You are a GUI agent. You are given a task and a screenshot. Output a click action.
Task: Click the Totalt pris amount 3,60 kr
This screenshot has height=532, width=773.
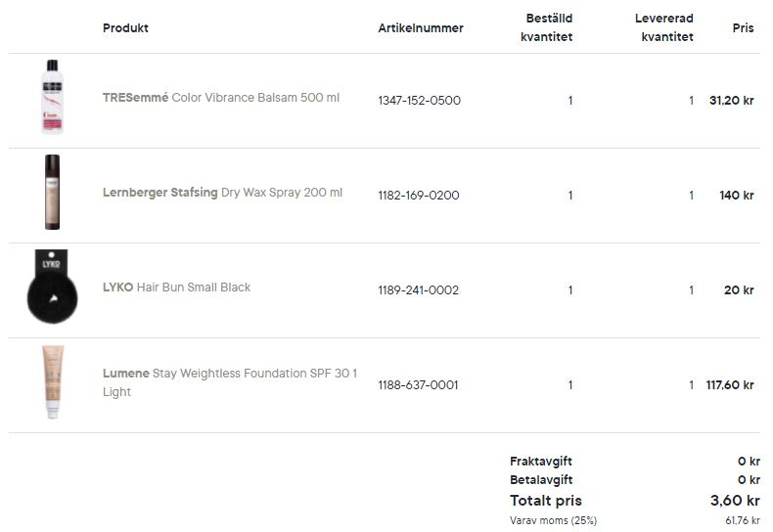click(735, 501)
